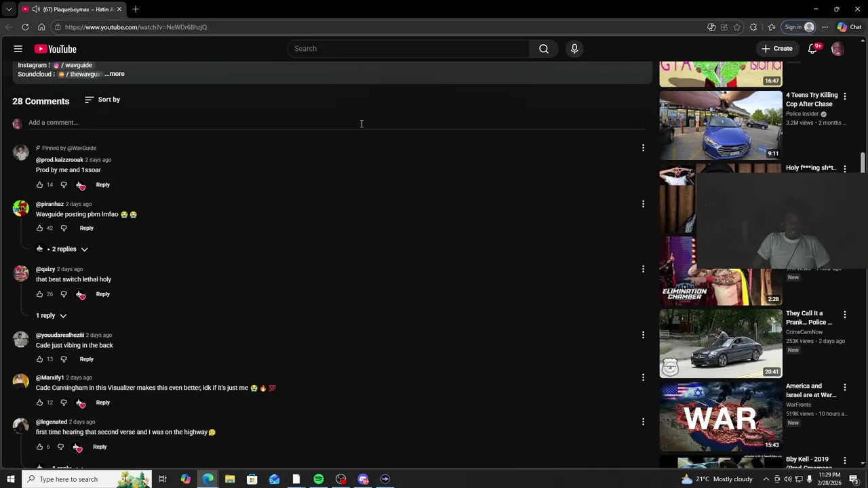Image resolution: width=868 pixels, height=488 pixels.
Task: Reply to the @piranhaz comment
Action: pos(86,228)
